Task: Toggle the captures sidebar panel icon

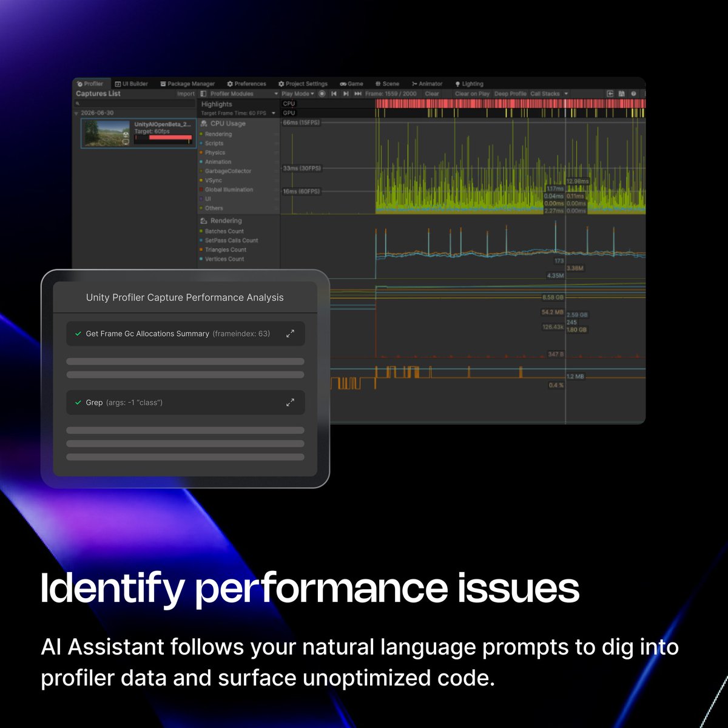Action: (204, 94)
